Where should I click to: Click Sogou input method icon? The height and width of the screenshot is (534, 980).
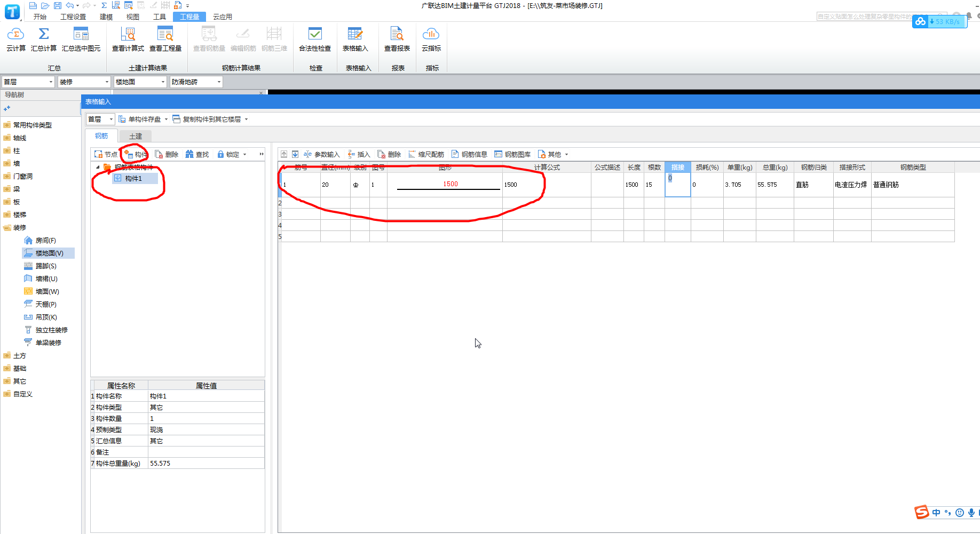pos(922,512)
